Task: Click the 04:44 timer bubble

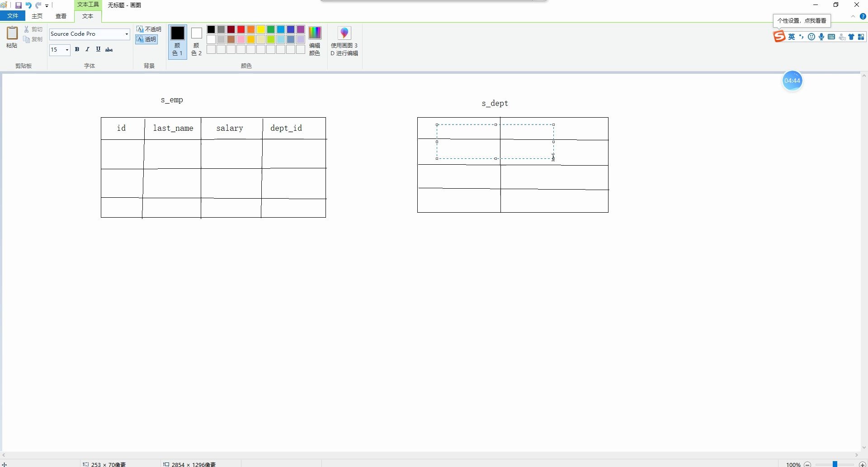Action: coord(793,81)
